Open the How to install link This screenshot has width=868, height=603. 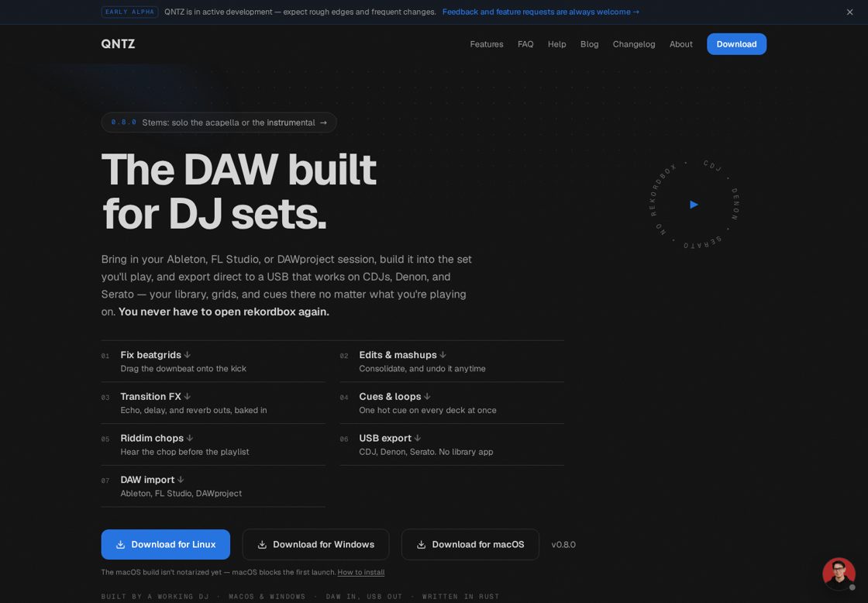[x=361, y=572]
